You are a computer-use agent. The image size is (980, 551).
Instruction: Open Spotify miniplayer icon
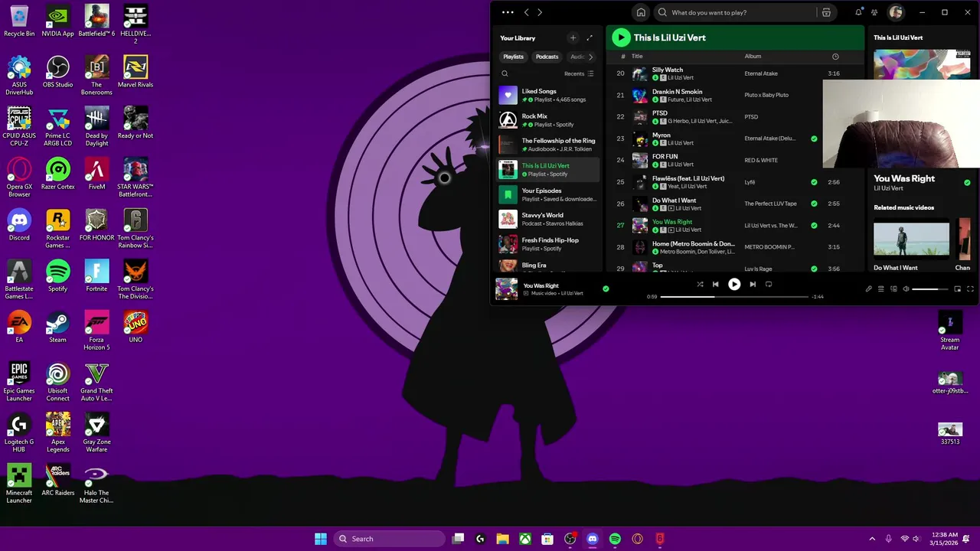point(957,289)
